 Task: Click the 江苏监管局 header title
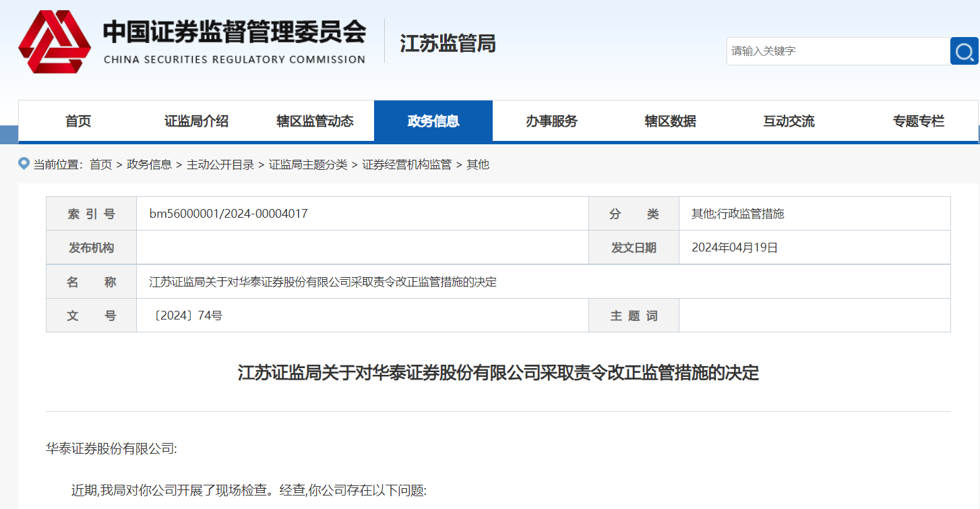(x=448, y=44)
